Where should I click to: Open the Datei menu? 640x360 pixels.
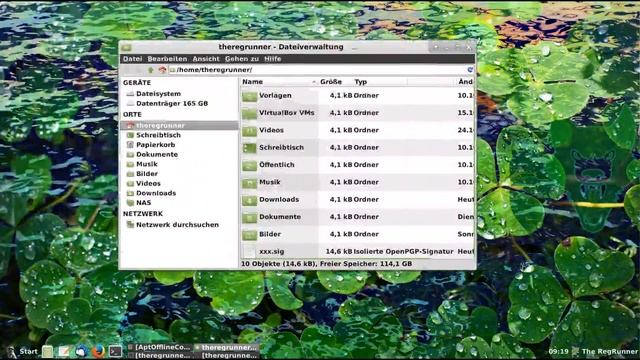click(133, 59)
